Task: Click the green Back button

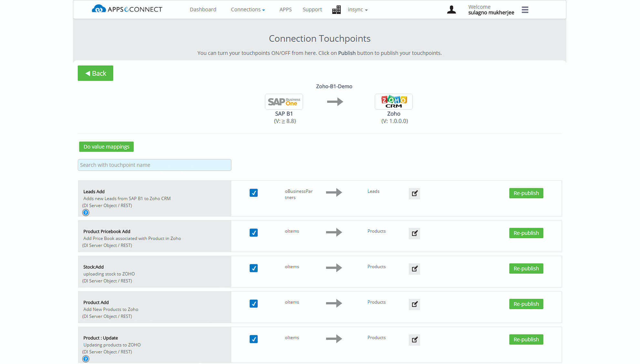Action: [96, 73]
